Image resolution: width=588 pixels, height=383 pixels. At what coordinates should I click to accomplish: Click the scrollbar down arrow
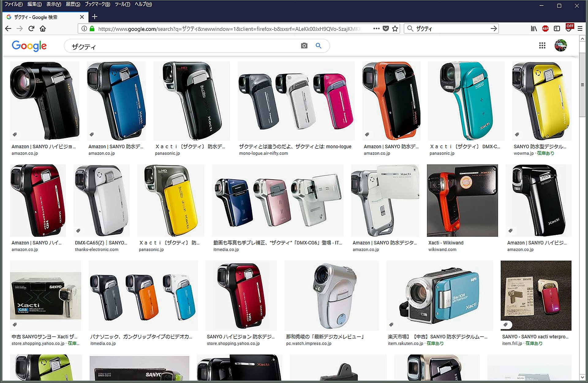(x=582, y=377)
